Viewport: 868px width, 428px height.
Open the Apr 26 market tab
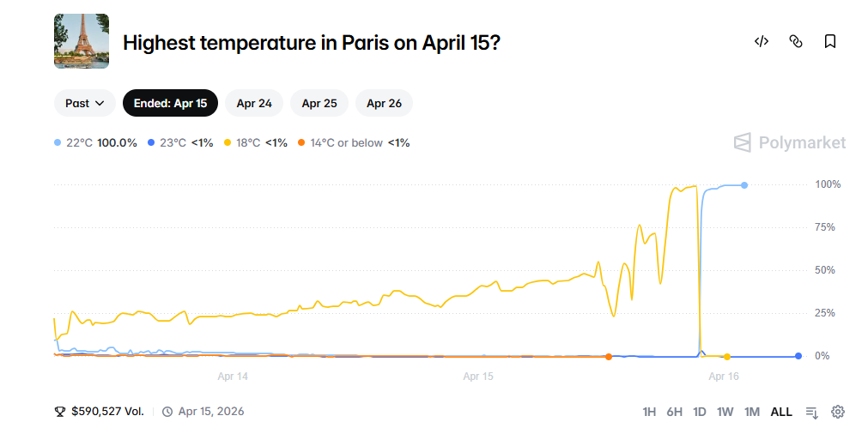click(x=384, y=103)
